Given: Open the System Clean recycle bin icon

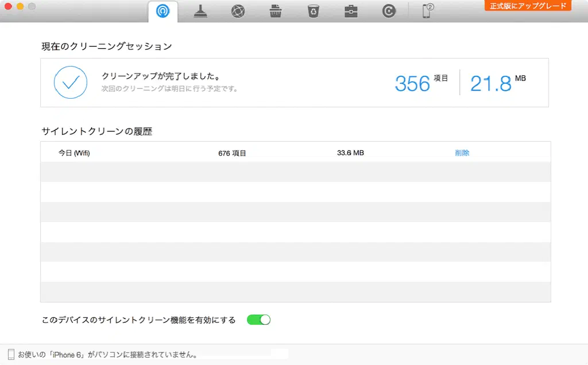Looking at the screenshot, I should 313,11.
